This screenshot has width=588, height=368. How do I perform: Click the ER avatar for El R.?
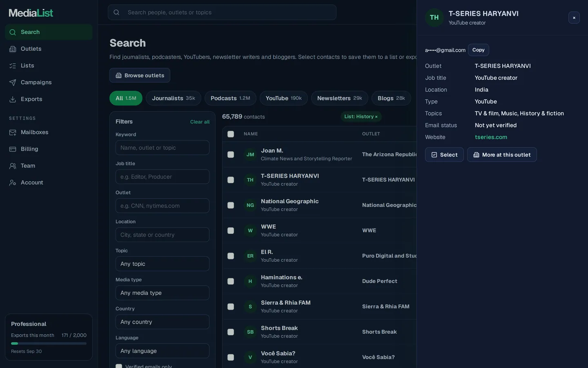(250, 256)
